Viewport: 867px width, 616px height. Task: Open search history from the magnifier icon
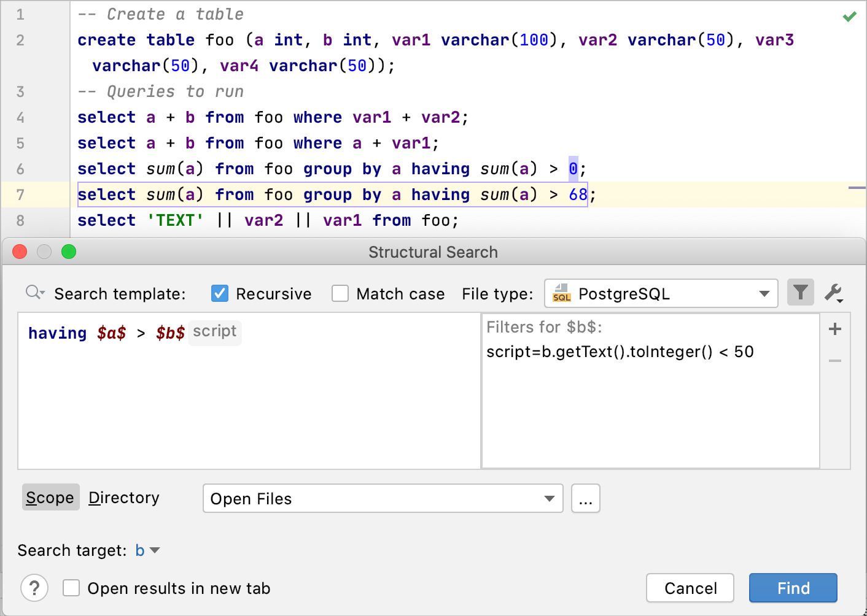pyautogui.click(x=34, y=293)
